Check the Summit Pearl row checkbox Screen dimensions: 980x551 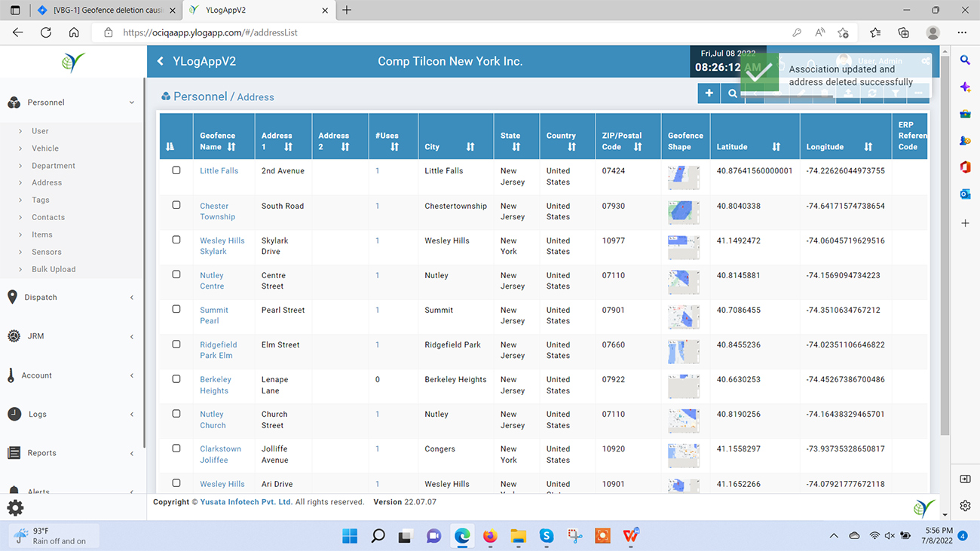(176, 309)
